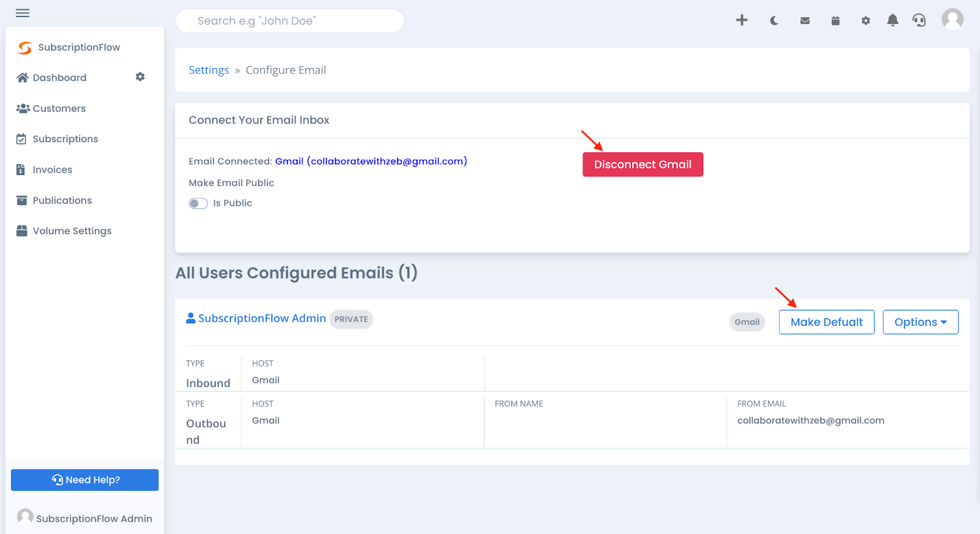Screen dimensions: 980x534
Task: Click the Disconnect Gmail button
Action: point(643,165)
